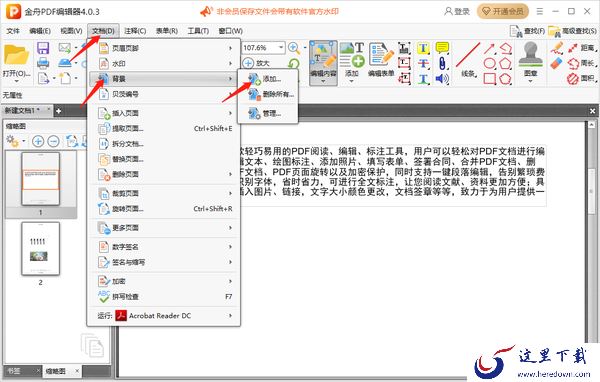Choose 替换页面... replace pages item
The width and height of the screenshot is (600, 382).
[164, 159]
